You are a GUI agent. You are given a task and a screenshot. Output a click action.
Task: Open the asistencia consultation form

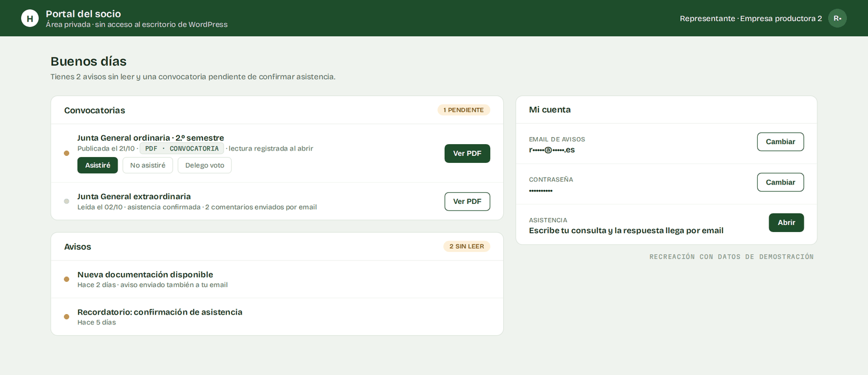786,223
